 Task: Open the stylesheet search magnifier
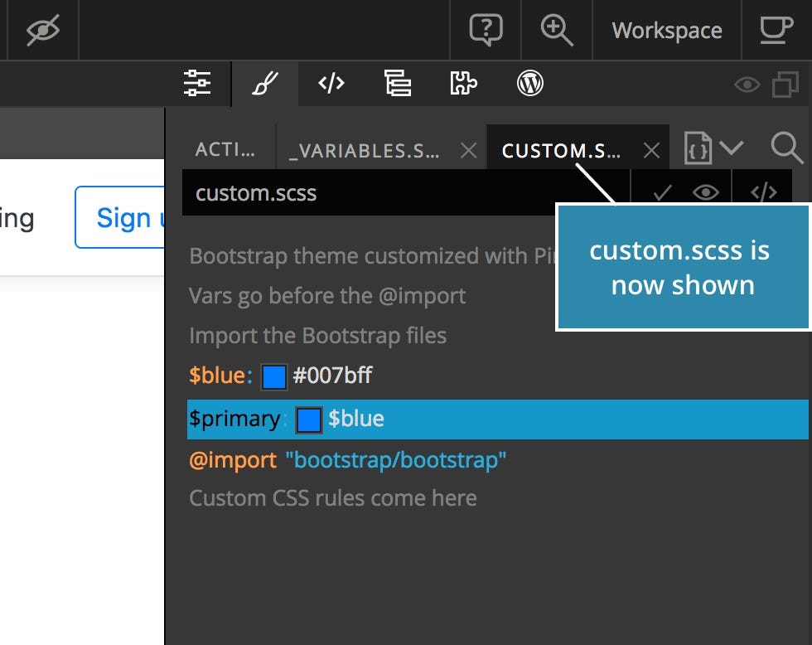785,148
